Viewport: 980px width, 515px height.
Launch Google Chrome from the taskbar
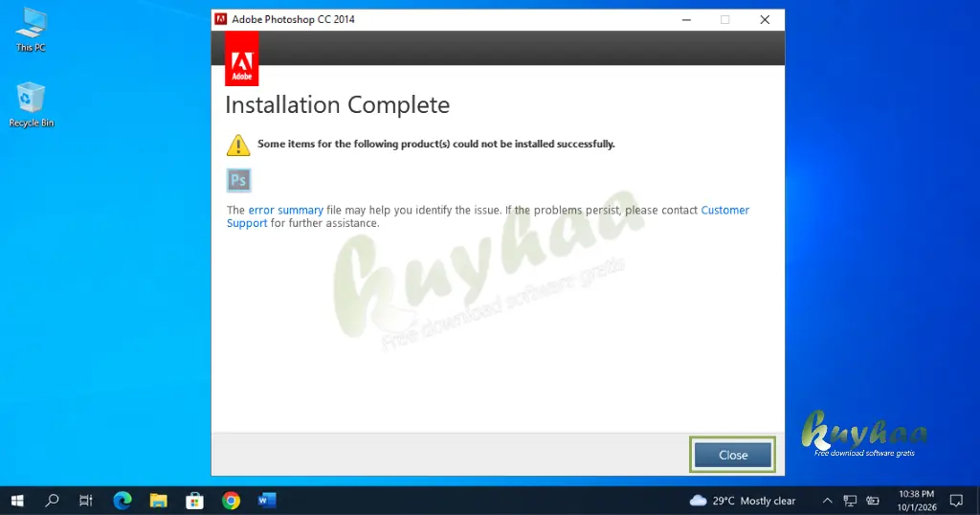(231, 501)
